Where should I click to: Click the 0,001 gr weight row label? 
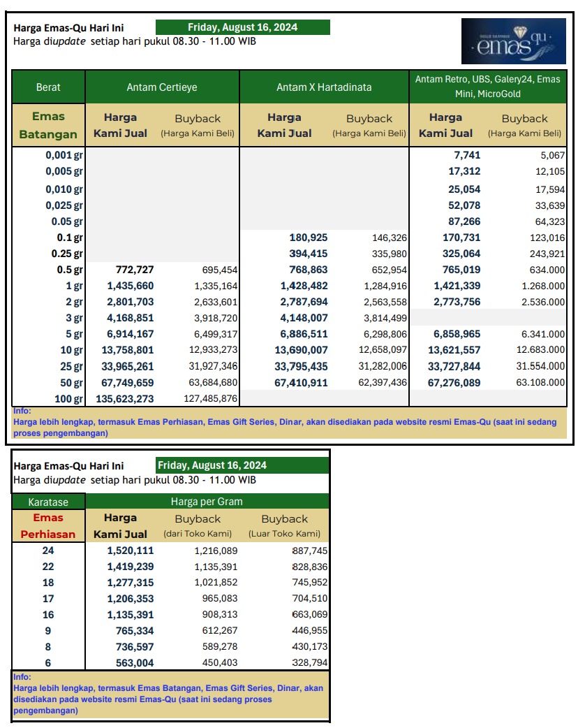pos(64,155)
